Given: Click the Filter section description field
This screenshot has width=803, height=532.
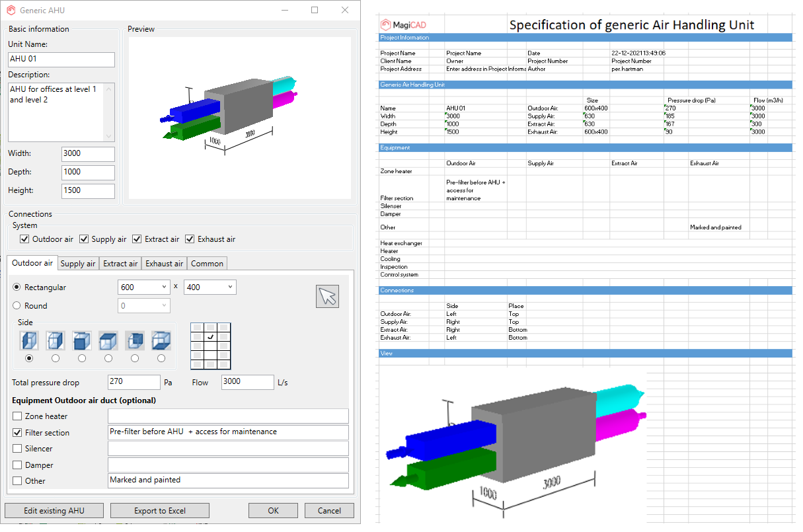Looking at the screenshot, I should click(x=228, y=433).
